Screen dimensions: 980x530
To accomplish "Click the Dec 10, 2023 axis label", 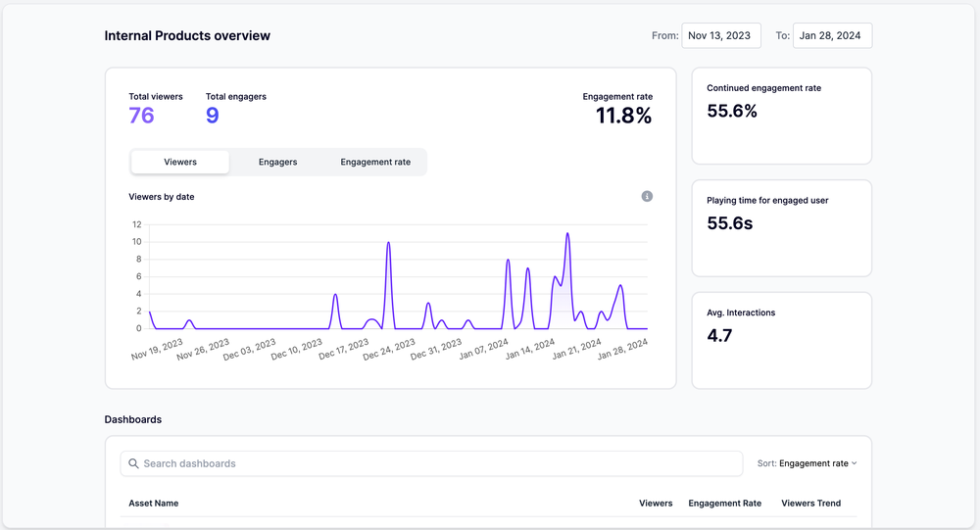I will click(x=296, y=349).
